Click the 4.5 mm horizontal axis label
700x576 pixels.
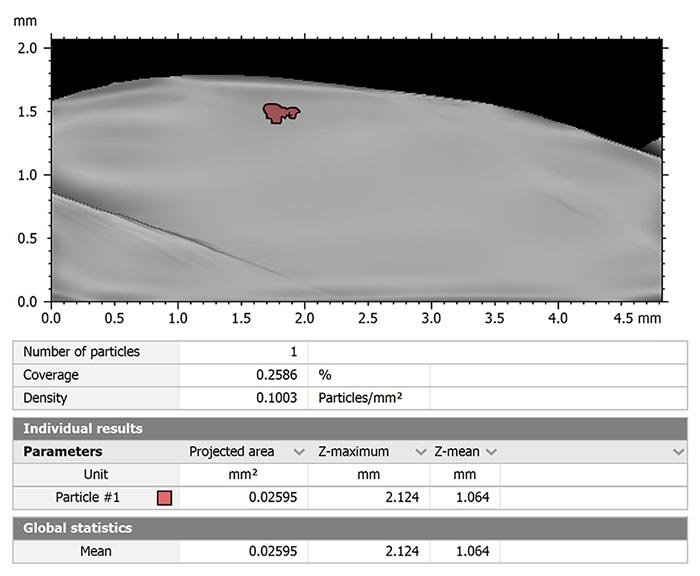tap(637, 318)
